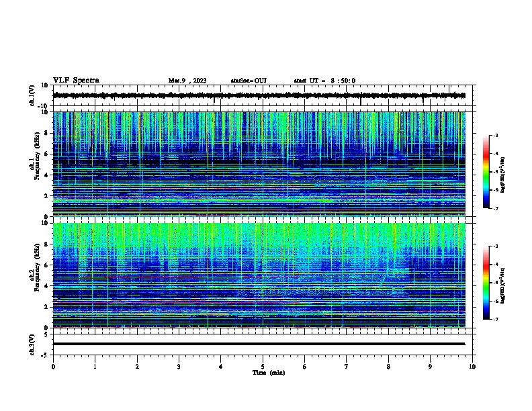Click time axis tick label 0
Viewport: 532px width, 411px height.
tap(53, 367)
